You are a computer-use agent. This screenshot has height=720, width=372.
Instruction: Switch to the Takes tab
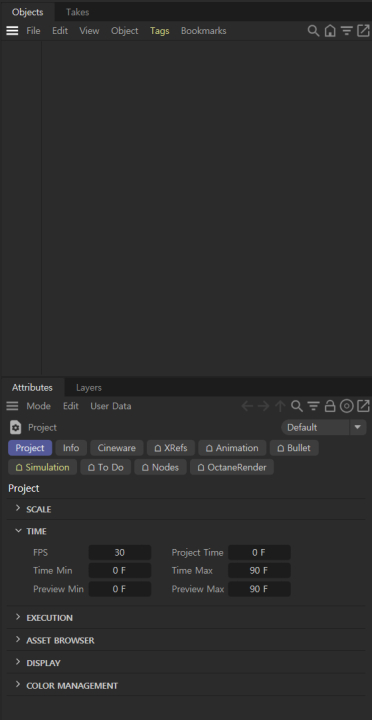click(x=78, y=12)
